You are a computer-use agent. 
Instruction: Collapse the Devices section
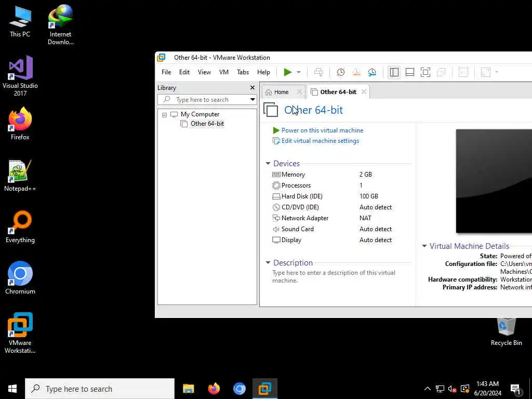click(268, 164)
